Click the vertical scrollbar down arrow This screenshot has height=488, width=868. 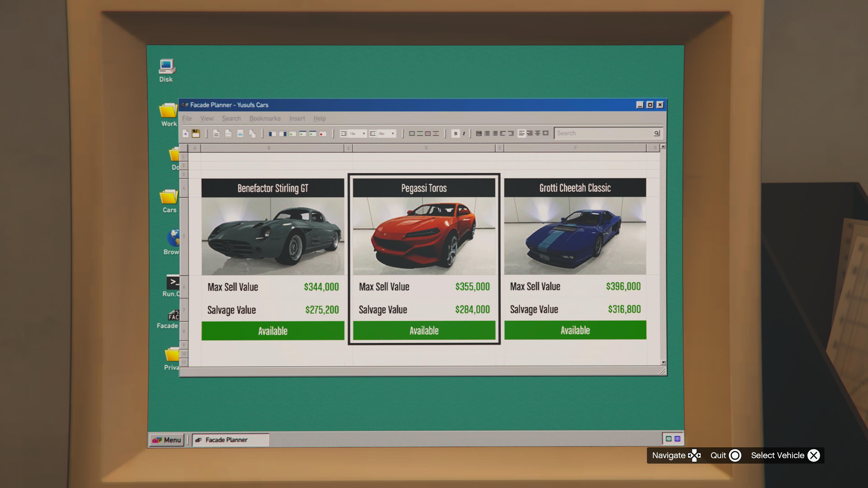pos(663,362)
